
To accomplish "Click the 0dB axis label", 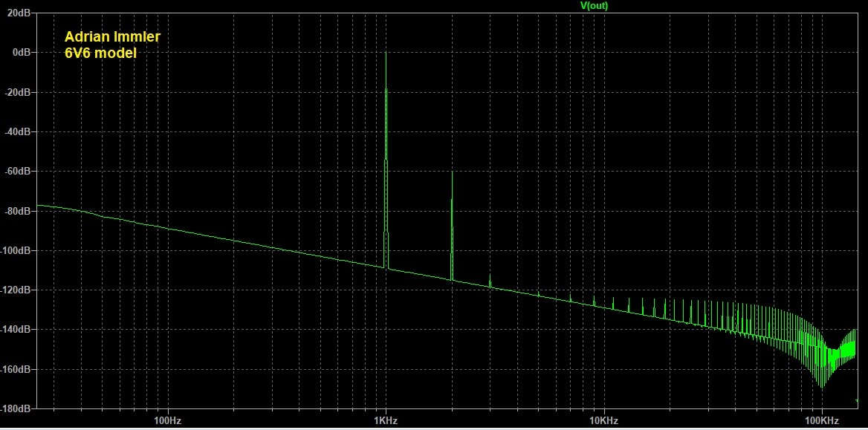I will (x=22, y=53).
